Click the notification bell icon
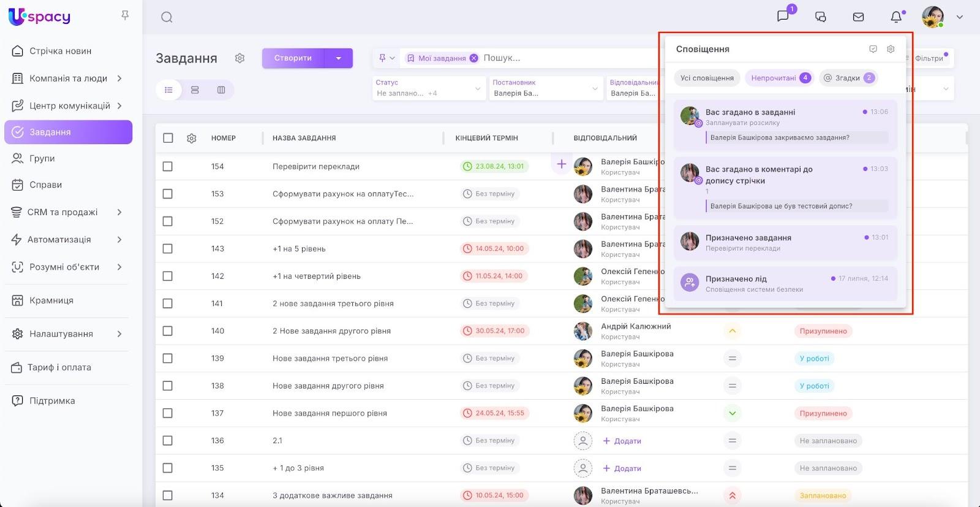 coord(896,17)
